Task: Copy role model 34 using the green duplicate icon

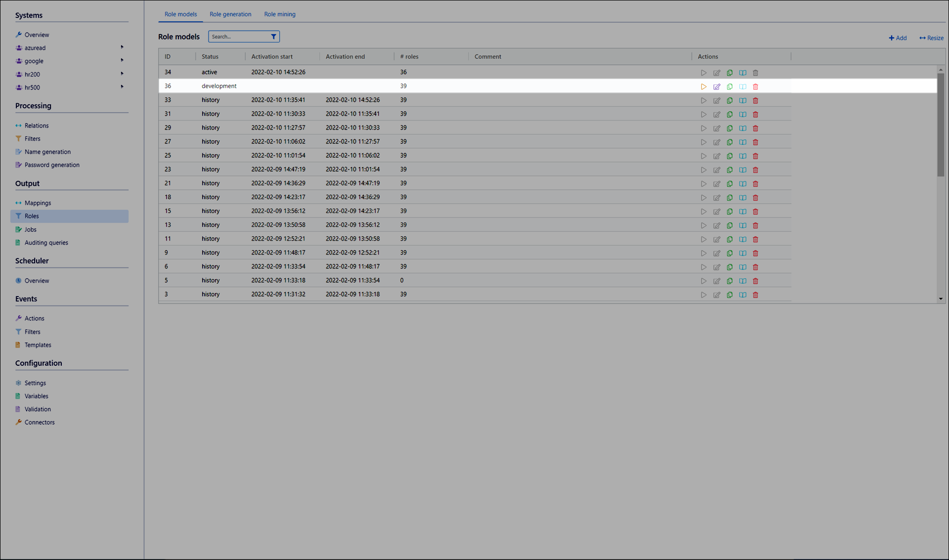Action: point(730,73)
